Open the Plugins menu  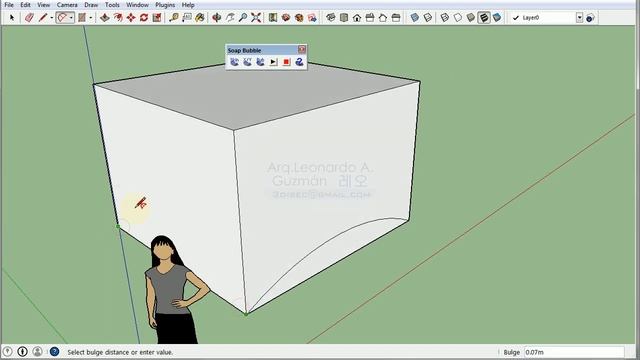[165, 5]
